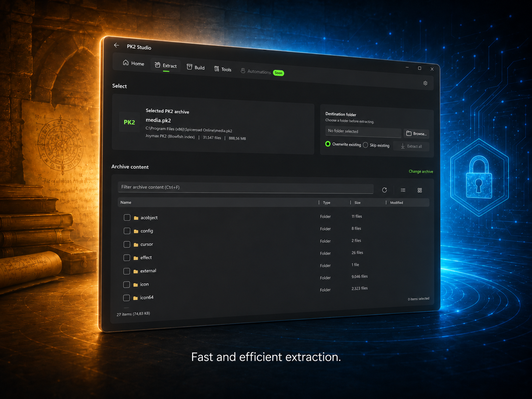
Task: Click the cursor folder icon
Action: (136, 245)
